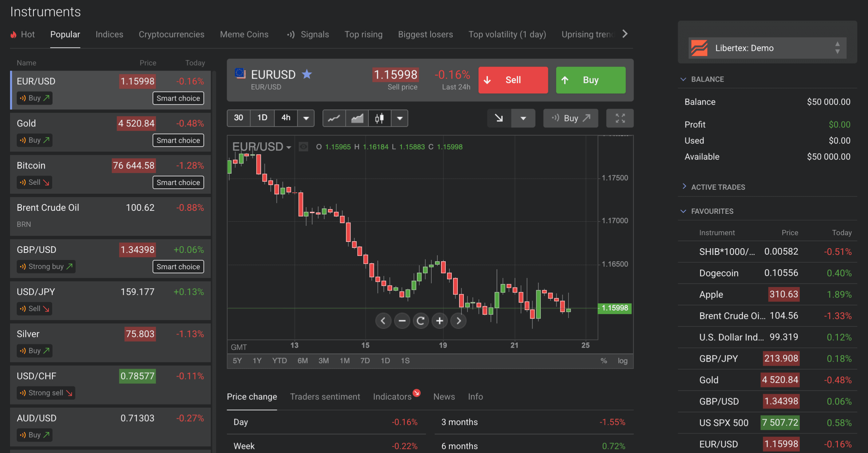Switch to Traders sentiment tab
The height and width of the screenshot is (453, 868).
(x=325, y=397)
